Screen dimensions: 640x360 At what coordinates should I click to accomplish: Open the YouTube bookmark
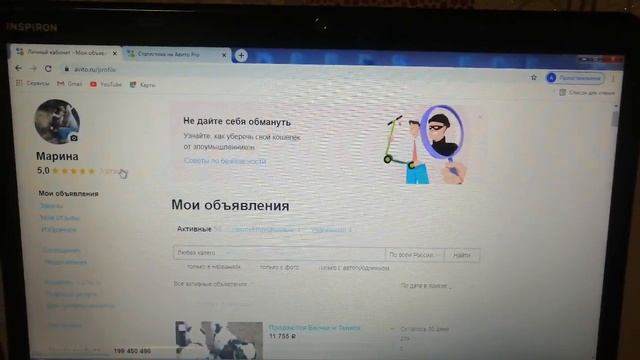click(106, 84)
